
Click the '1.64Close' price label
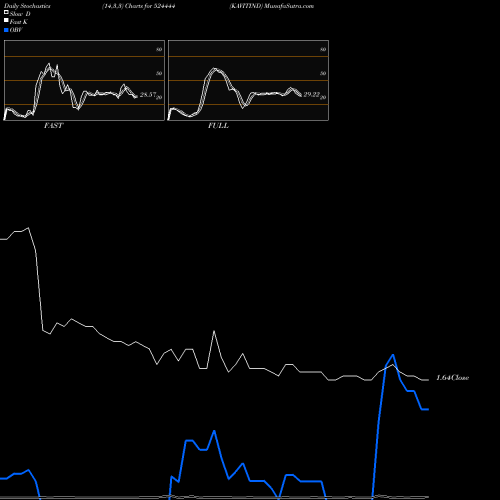(x=453, y=378)
